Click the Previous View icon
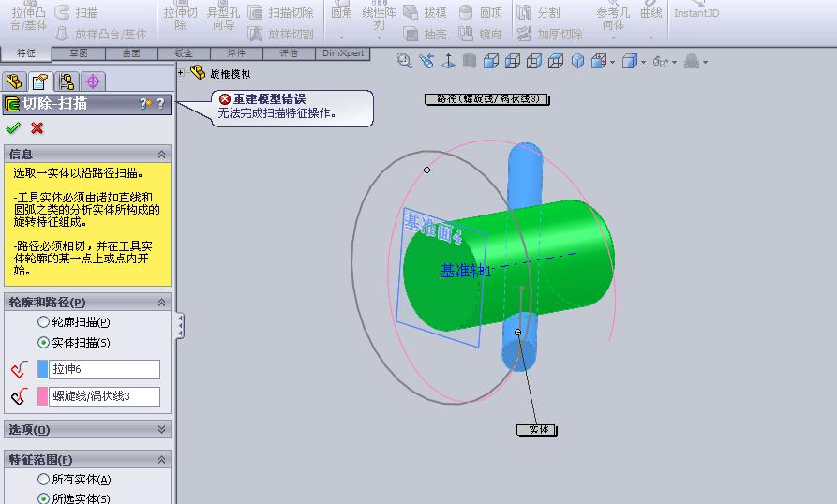The height and width of the screenshot is (504, 837). click(426, 61)
